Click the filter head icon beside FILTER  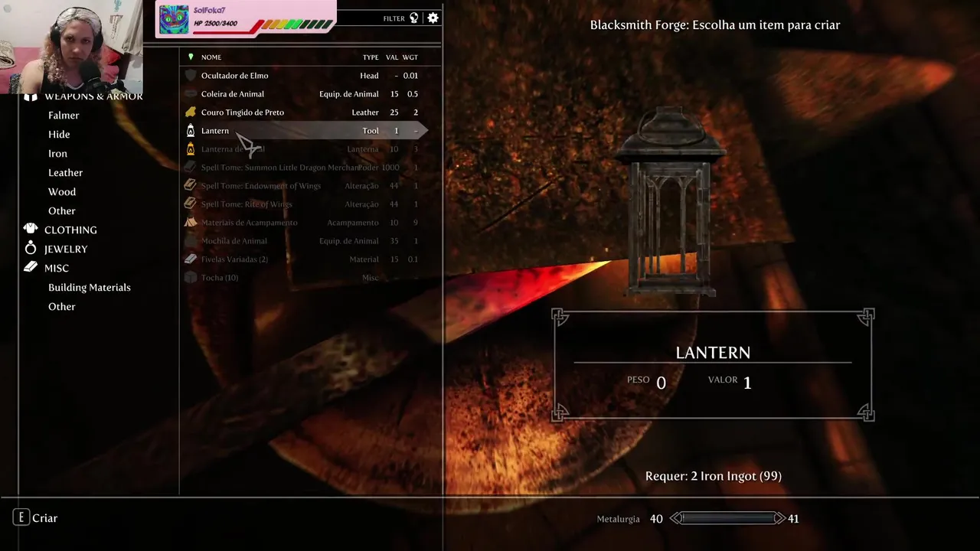(414, 18)
